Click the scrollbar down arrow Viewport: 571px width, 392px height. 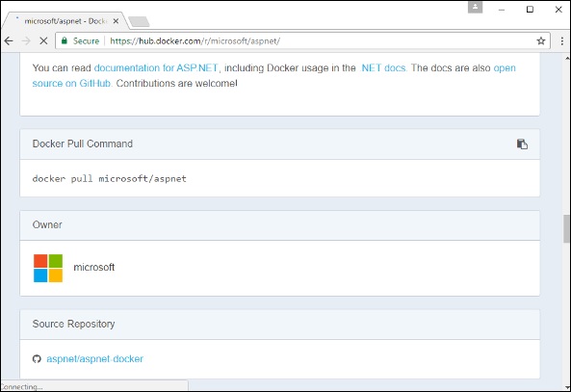click(566, 387)
